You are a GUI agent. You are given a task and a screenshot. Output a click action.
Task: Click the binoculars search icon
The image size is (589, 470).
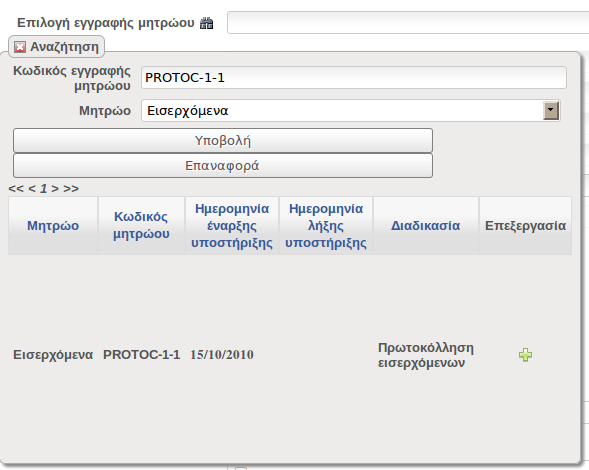click(x=207, y=23)
